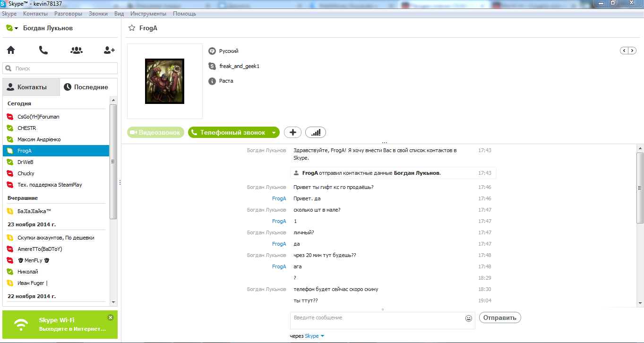Click status icon next to Chucky
The width and height of the screenshot is (644, 343).
coord(10,173)
